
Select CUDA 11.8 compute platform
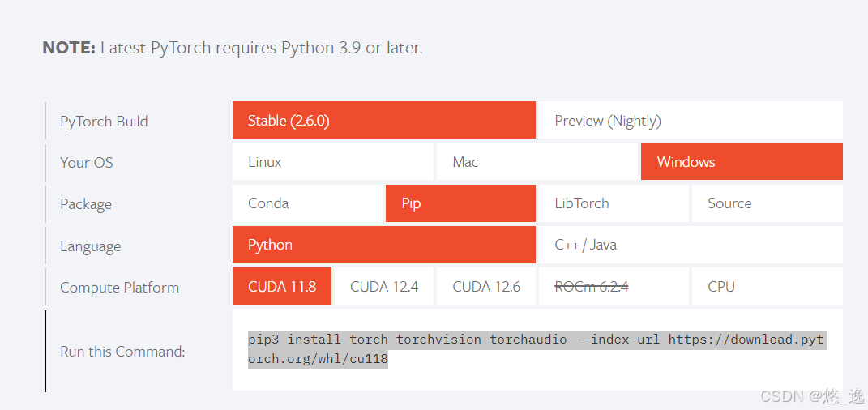[x=282, y=286]
